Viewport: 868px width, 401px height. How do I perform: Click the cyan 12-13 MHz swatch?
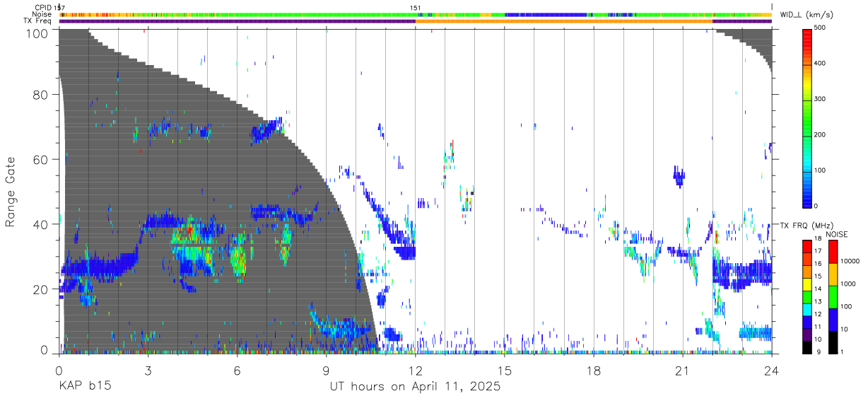(807, 310)
